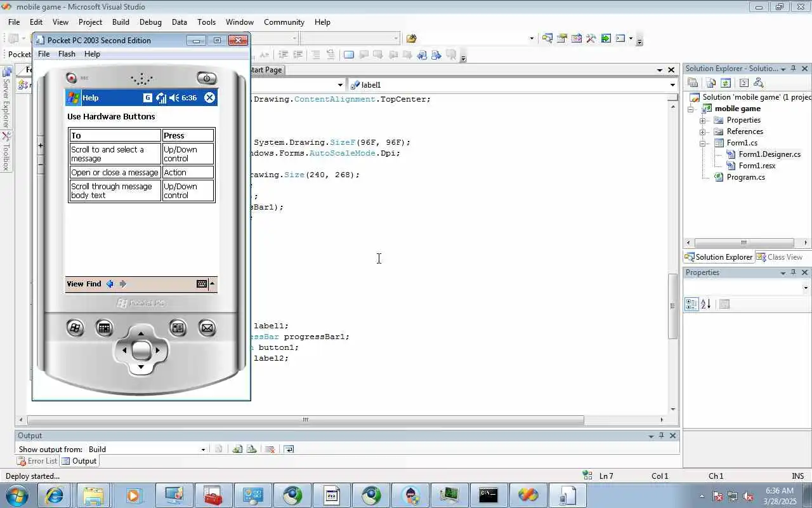This screenshot has height=508, width=812.
Task: Click the Find in Files toolbar icon
Action: pos(411,38)
